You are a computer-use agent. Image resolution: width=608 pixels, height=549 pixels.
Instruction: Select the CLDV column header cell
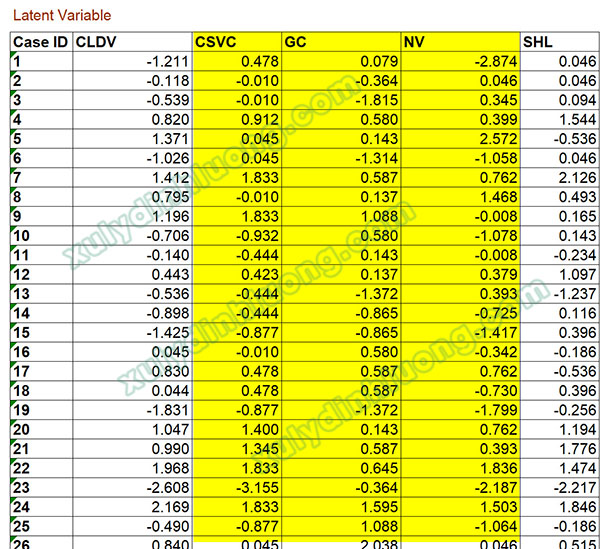(x=132, y=42)
